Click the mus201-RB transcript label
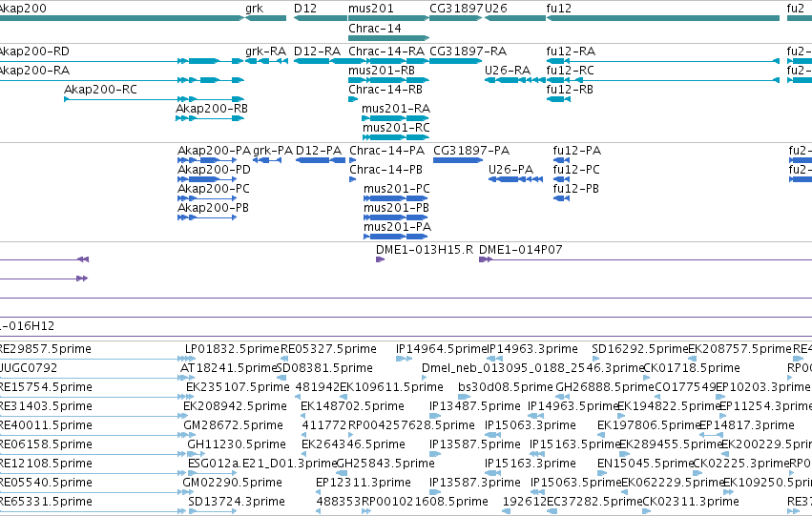Viewport: 812px width, 516px height. coord(382,71)
